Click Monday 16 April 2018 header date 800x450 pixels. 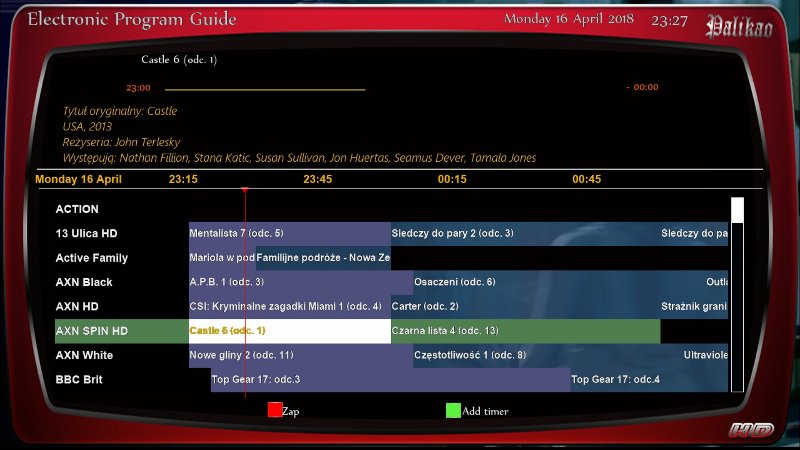(x=569, y=19)
